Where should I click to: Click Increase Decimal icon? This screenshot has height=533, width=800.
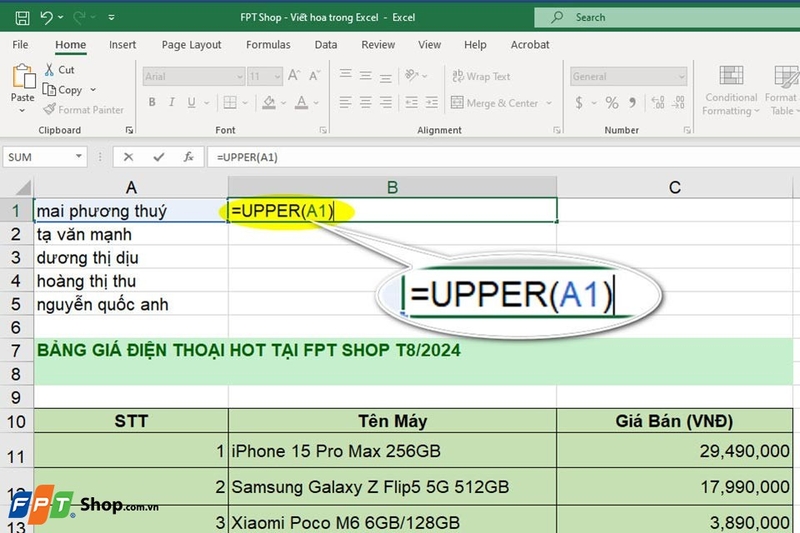pyautogui.click(x=658, y=103)
